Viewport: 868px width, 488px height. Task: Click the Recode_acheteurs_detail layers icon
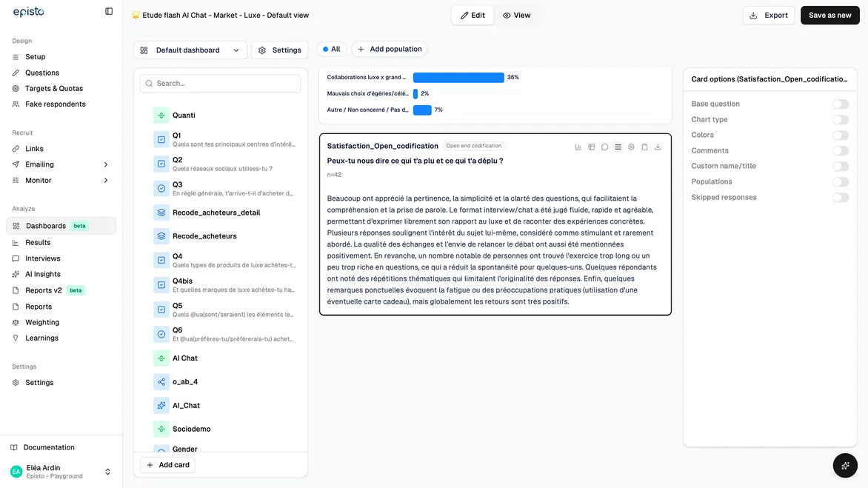click(x=161, y=213)
